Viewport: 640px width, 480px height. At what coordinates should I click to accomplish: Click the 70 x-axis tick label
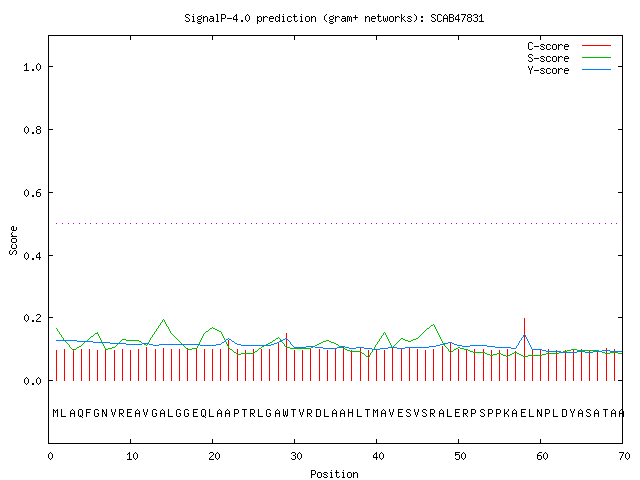click(624, 456)
